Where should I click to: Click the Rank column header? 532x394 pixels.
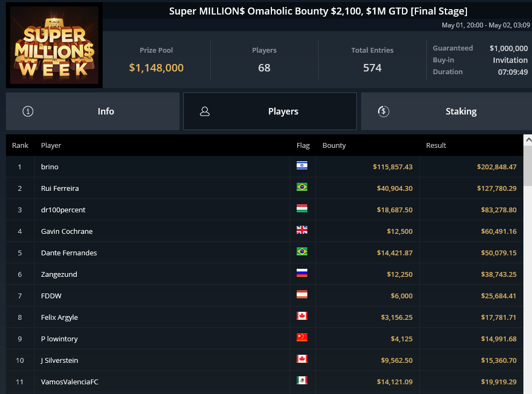(20, 145)
